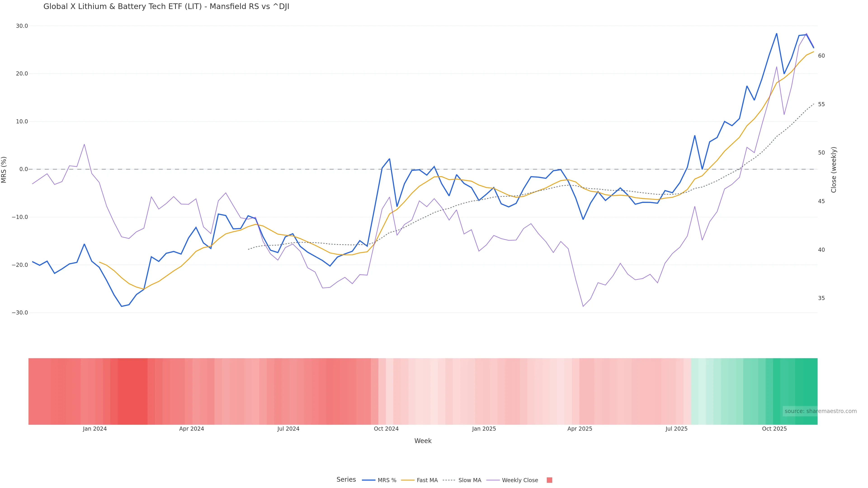This screenshot has width=868, height=488.
Task: Open the sharemaestro.com source label
Action: tap(821, 411)
